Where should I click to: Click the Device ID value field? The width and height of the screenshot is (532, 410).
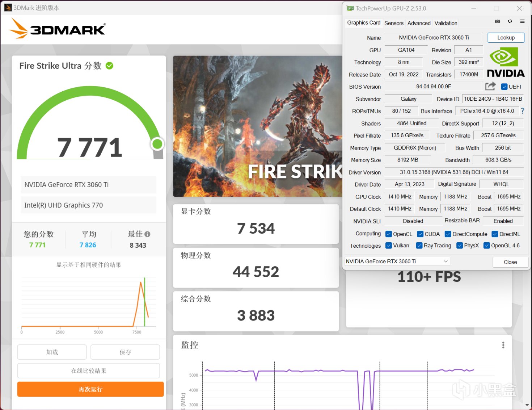point(493,99)
